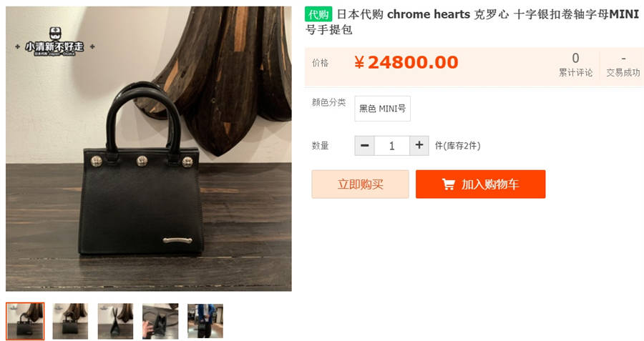Add item with 加入购物车 button
Image resolution: width=644 pixels, height=341 pixels.
[x=481, y=184]
